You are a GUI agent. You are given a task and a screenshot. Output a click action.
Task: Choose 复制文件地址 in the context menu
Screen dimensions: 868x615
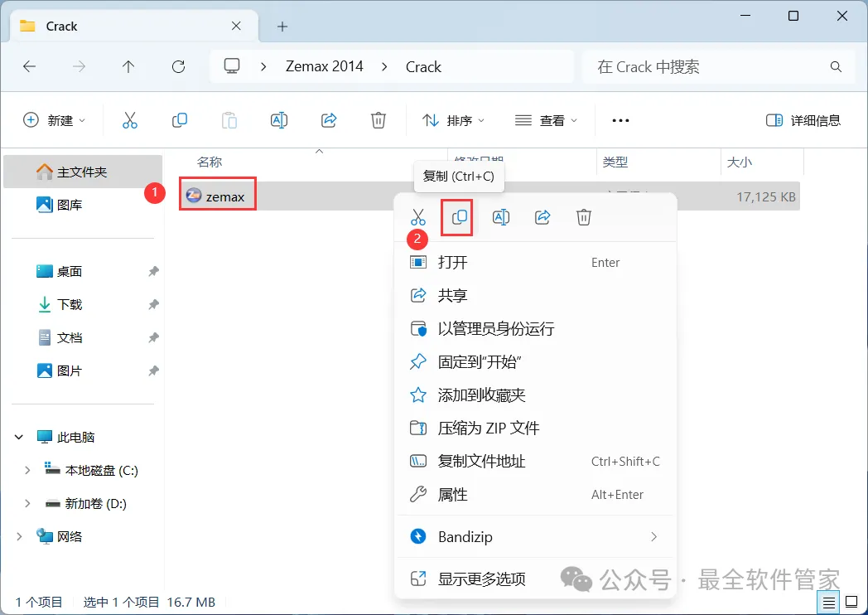[x=535, y=461]
